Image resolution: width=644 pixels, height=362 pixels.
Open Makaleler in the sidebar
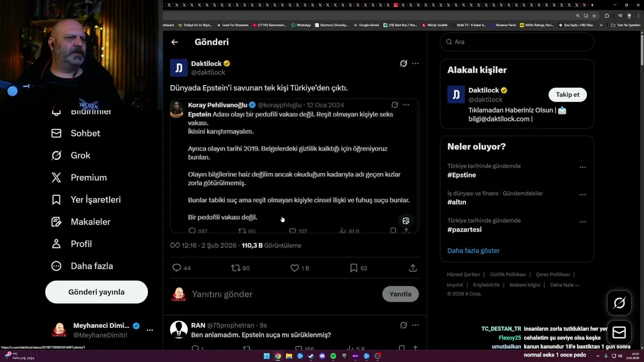[x=81, y=222]
